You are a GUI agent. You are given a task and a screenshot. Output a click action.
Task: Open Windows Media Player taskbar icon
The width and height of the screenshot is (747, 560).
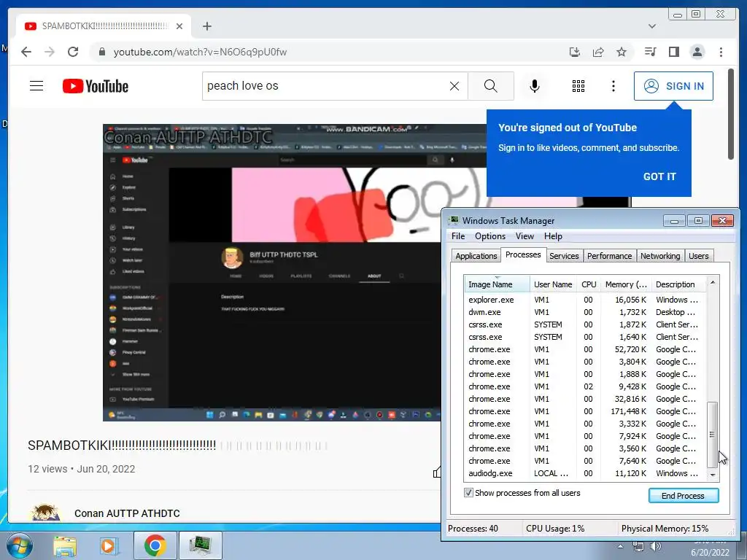[108, 546]
